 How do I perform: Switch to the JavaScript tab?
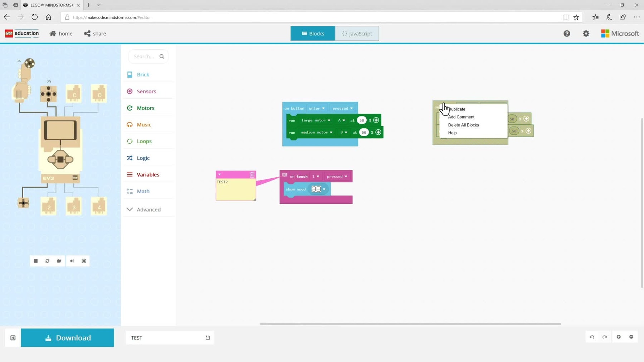click(357, 34)
